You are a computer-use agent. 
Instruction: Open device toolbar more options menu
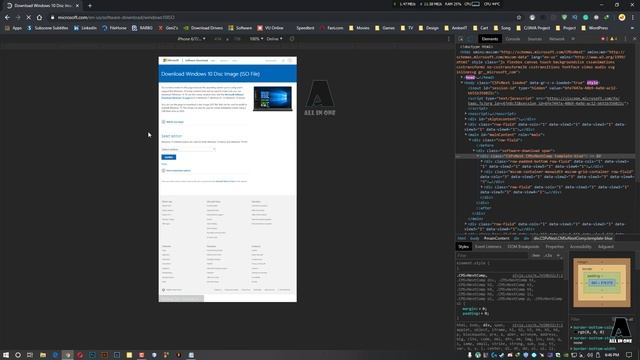[449, 39]
